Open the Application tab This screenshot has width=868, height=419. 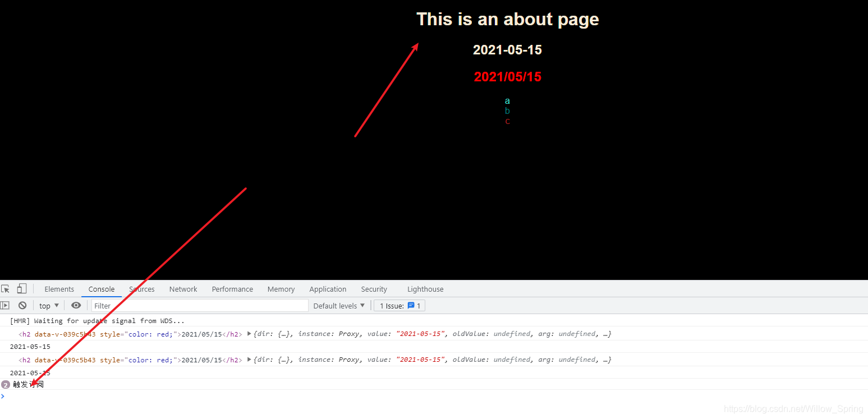click(x=328, y=289)
